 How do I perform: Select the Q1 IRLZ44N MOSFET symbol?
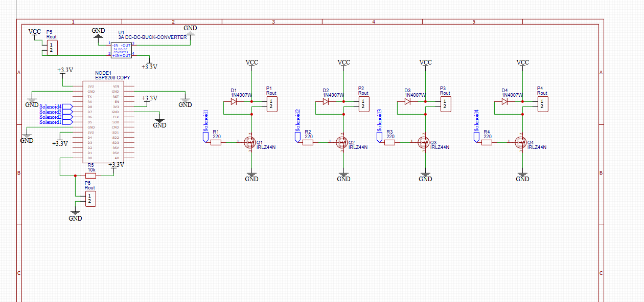250,142
